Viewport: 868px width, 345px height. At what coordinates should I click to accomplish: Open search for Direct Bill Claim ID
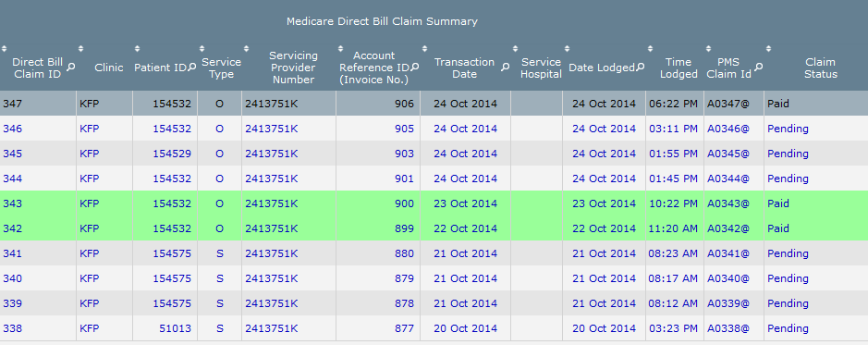tap(71, 67)
